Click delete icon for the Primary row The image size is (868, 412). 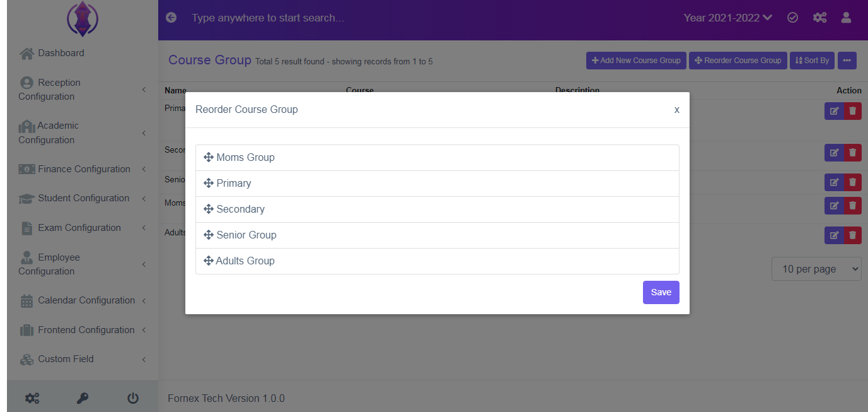click(853, 111)
